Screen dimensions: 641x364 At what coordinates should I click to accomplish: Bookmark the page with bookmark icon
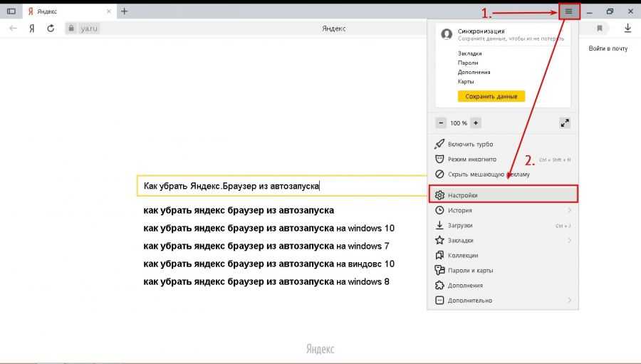pyautogui.click(x=599, y=28)
